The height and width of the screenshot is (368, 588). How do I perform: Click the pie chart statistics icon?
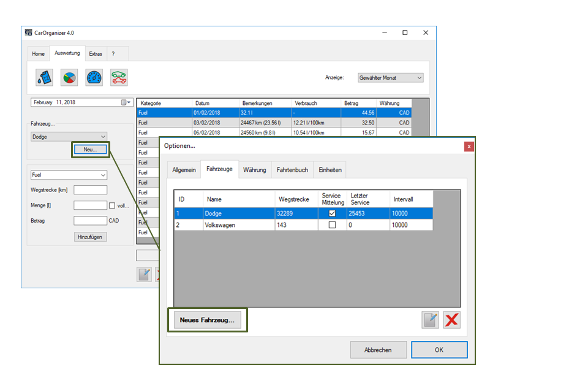[69, 77]
